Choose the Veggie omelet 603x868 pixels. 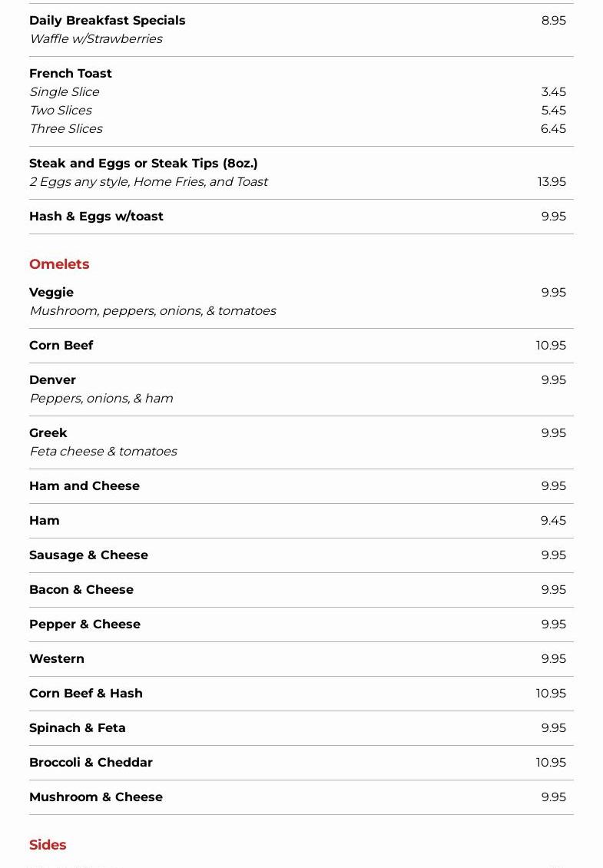[51, 293]
